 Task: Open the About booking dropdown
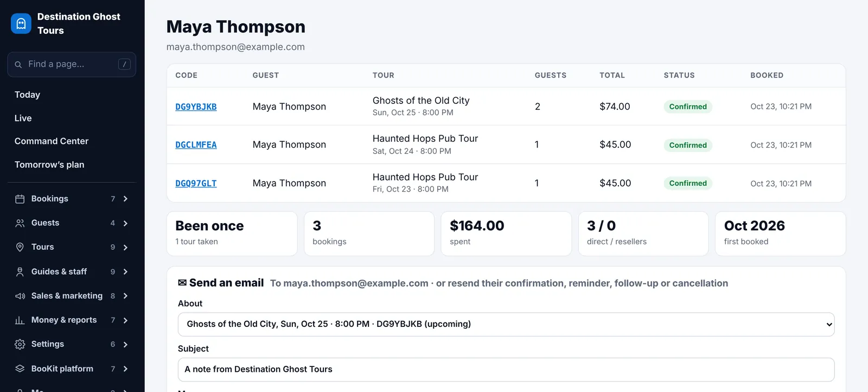(506, 324)
